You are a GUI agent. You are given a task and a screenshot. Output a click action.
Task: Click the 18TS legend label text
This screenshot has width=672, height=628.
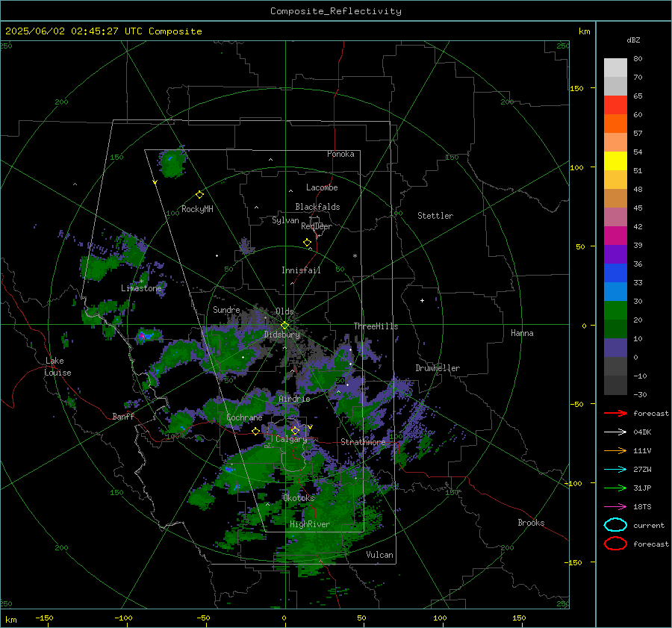point(642,507)
